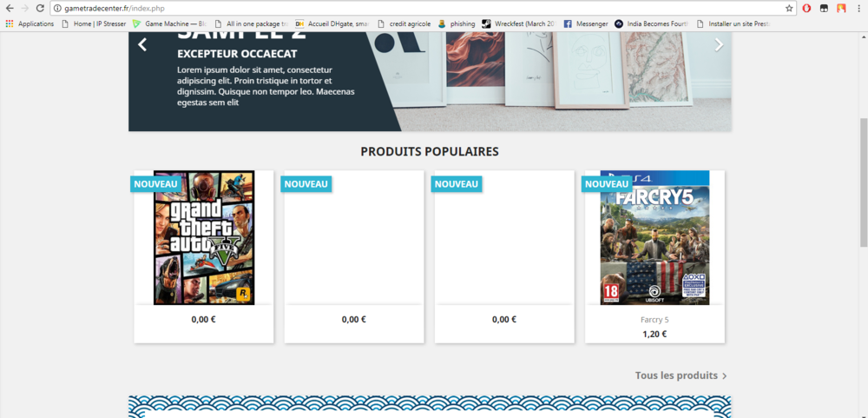Click the PRODUITS POPULAIRES heading

coord(430,151)
